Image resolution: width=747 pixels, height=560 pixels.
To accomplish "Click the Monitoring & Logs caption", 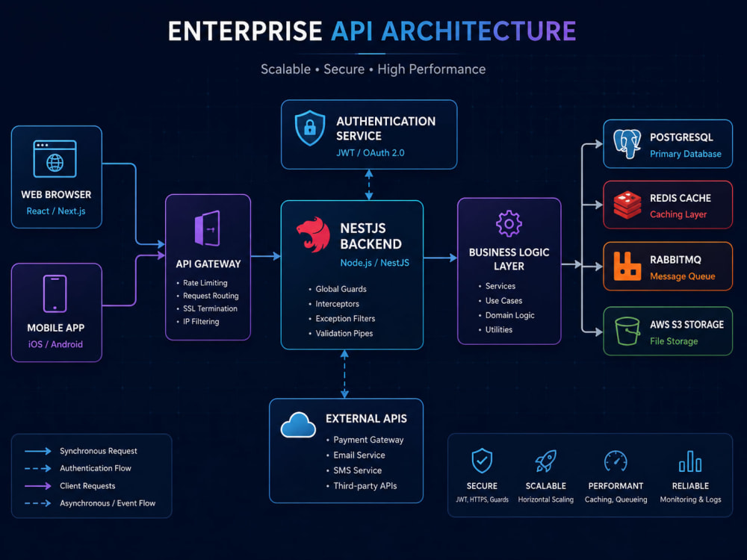I will (690, 500).
